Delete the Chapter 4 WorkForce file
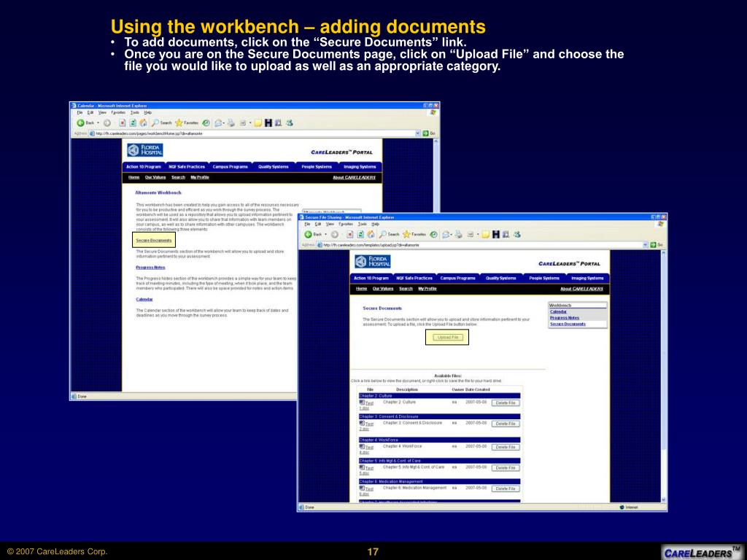The height and width of the screenshot is (560, 747). tap(506, 447)
